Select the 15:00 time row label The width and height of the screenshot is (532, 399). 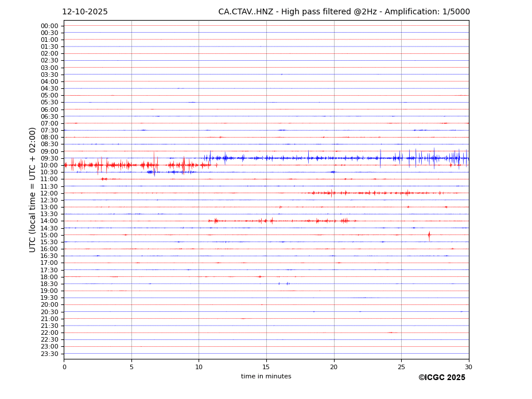(x=49, y=235)
